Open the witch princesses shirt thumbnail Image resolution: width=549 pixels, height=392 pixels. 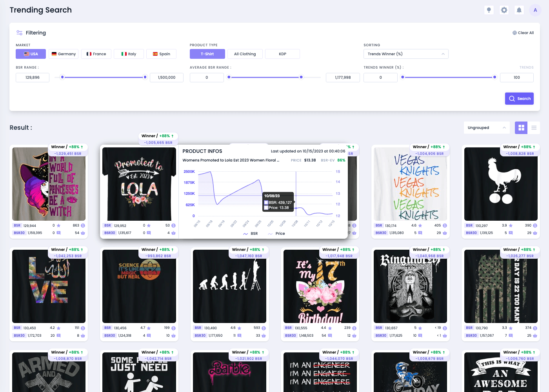pyautogui.click(x=49, y=184)
